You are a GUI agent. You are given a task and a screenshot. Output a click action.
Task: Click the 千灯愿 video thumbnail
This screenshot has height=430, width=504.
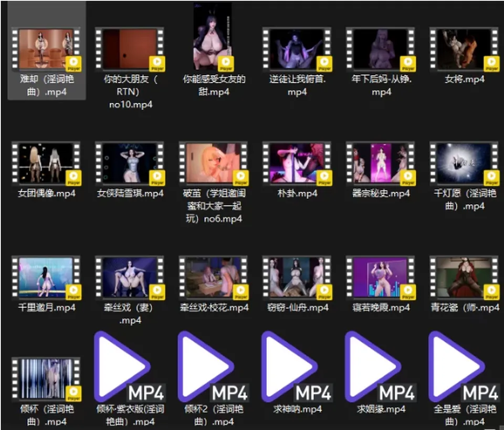(x=464, y=164)
